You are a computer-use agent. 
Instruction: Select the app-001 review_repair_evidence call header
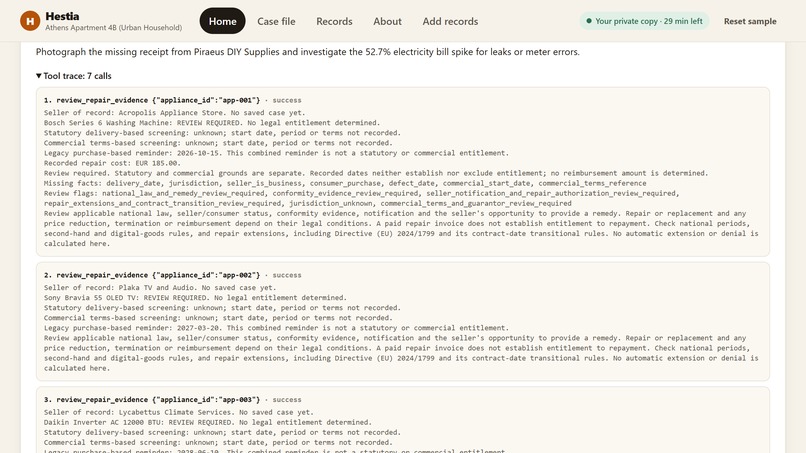(x=173, y=100)
